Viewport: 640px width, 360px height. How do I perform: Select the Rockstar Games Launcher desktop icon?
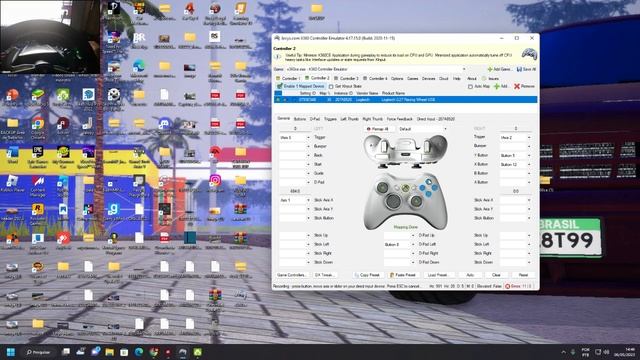click(x=38, y=214)
